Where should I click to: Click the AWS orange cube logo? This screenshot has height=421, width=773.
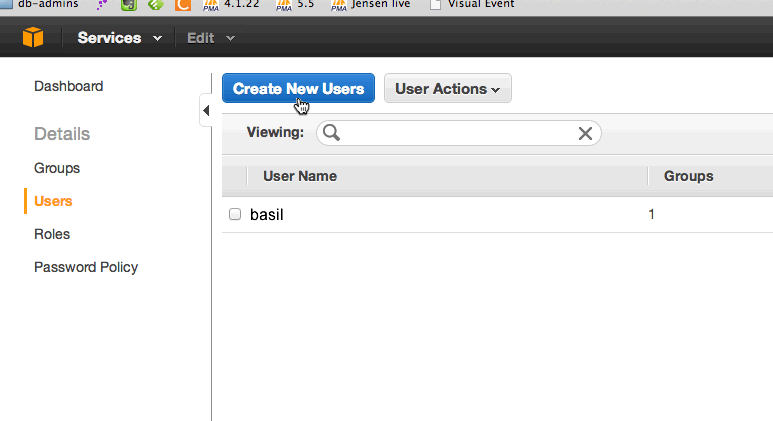[33, 37]
